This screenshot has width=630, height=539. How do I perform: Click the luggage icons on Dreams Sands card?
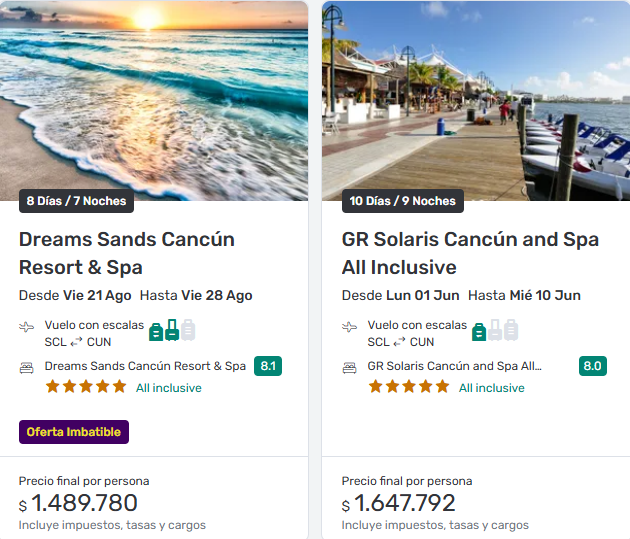172,331
